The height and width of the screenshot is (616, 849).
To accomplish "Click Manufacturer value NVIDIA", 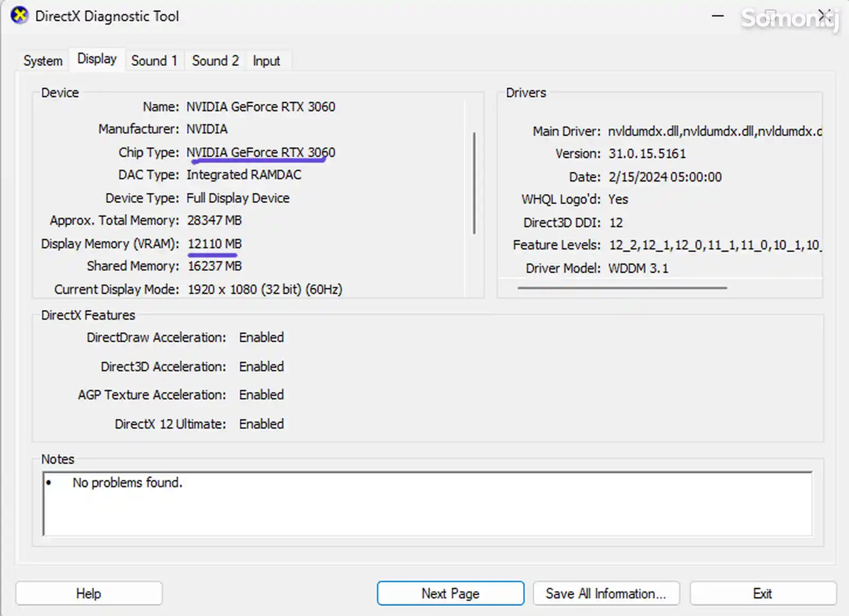I will (x=207, y=129).
